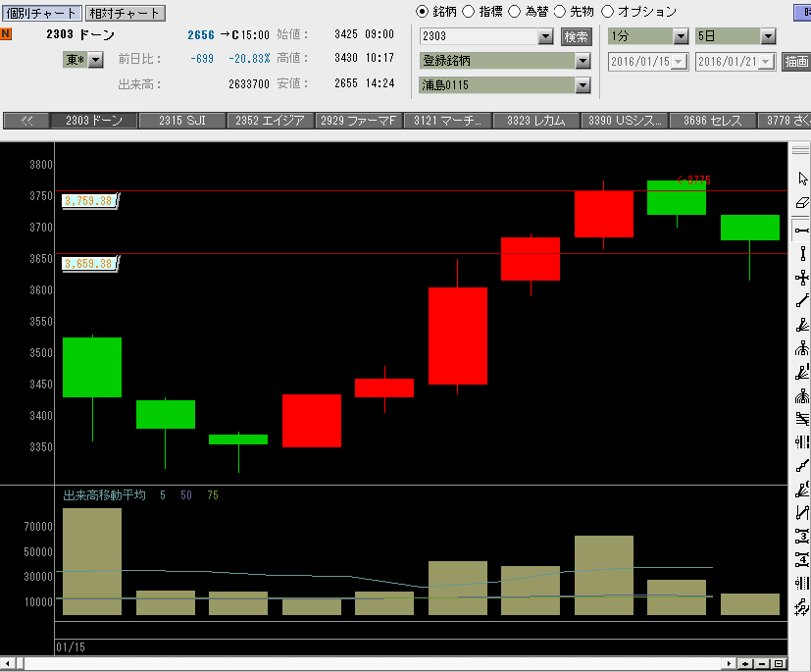811x672 pixels.
Task: Click the 検索 search button
Action: [577, 36]
